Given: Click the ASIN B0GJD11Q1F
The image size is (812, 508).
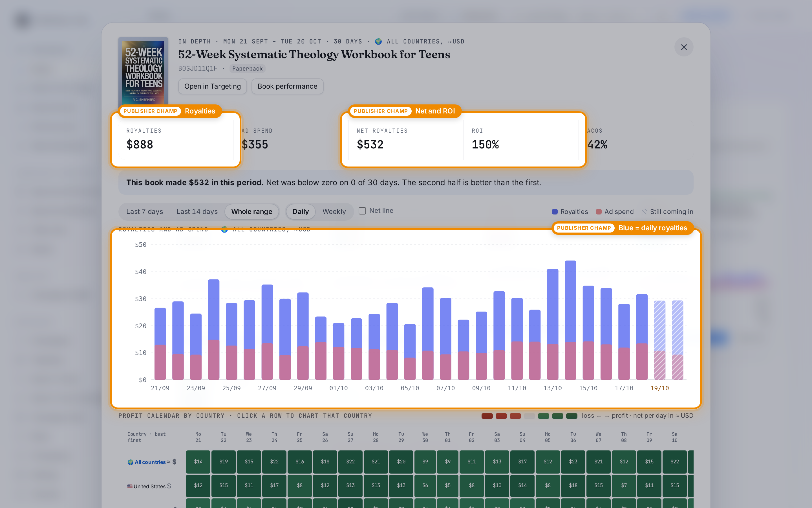Looking at the screenshot, I should [198, 69].
